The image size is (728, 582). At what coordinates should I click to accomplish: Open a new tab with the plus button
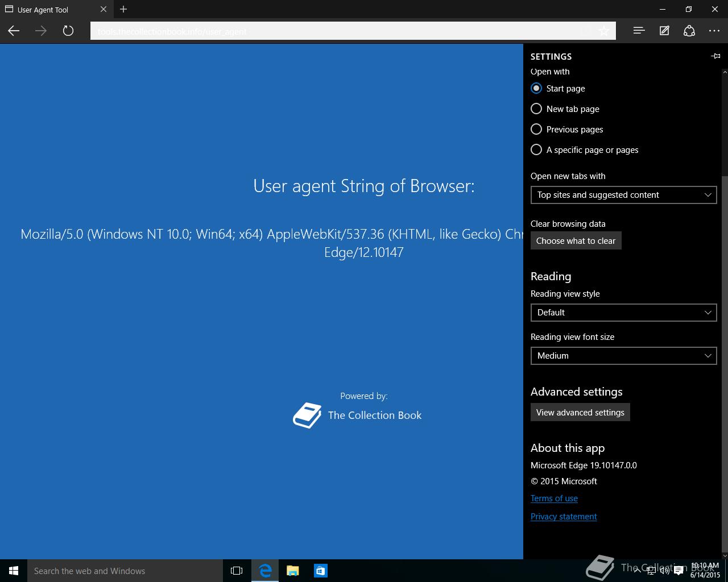123,9
